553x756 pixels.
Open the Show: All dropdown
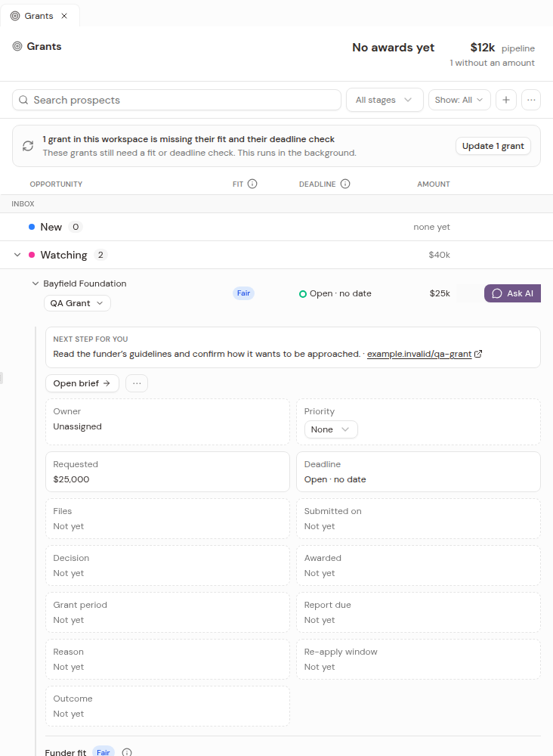click(x=459, y=100)
